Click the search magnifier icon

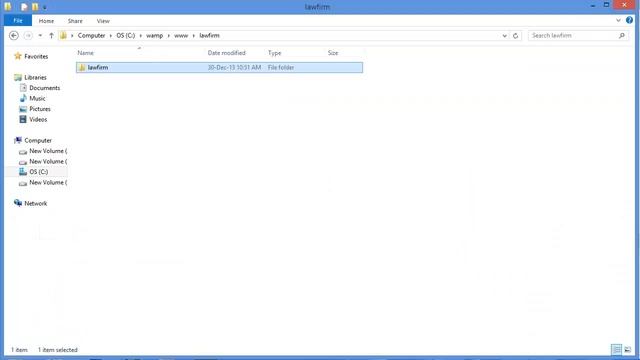point(622,36)
